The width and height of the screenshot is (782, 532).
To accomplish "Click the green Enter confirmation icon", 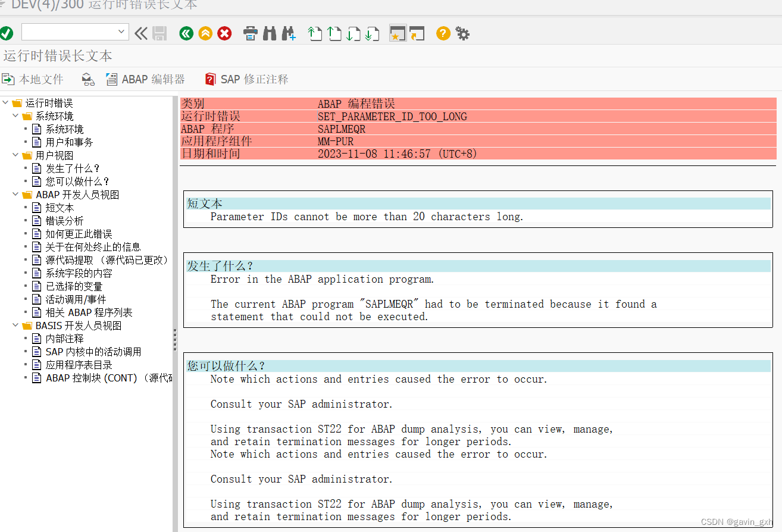I will pos(7,33).
